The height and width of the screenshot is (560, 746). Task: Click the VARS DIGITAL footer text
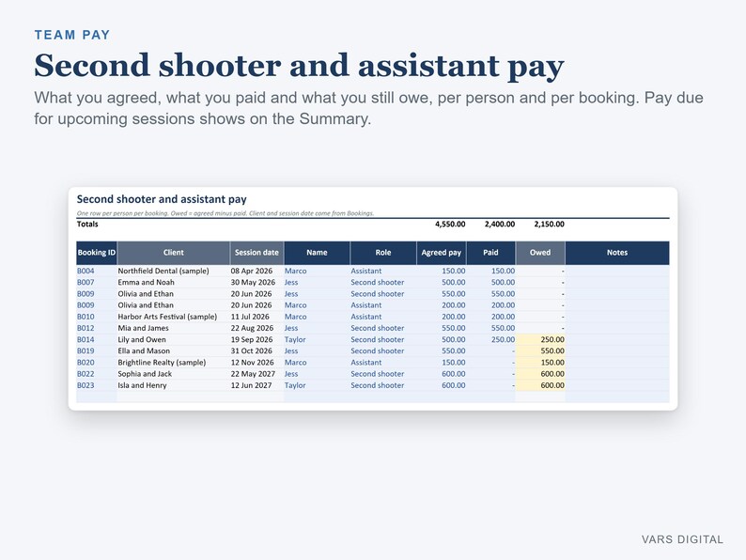682,539
